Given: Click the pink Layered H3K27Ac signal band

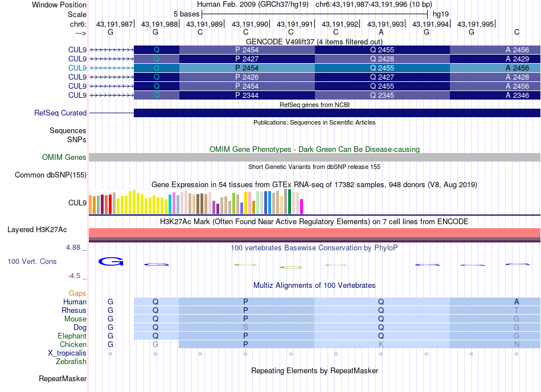Looking at the screenshot, I should point(314,232).
